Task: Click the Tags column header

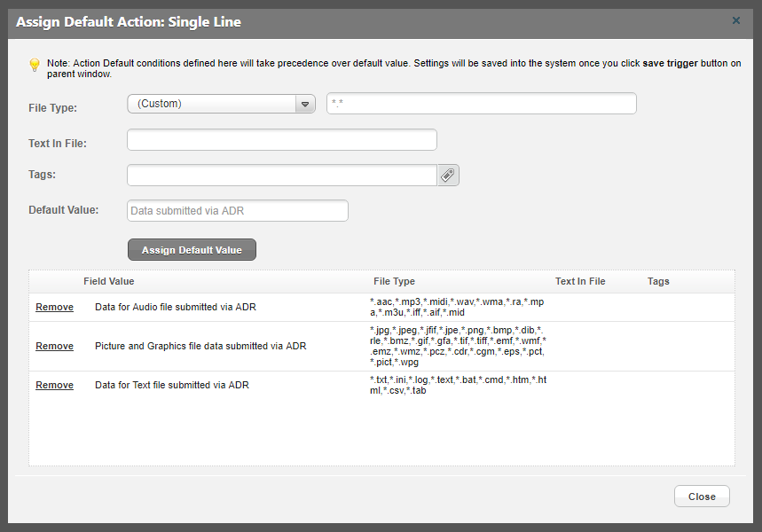Action: point(658,281)
